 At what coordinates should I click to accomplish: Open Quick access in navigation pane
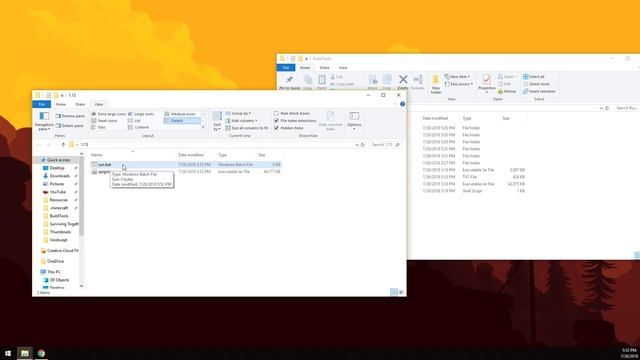click(58, 160)
